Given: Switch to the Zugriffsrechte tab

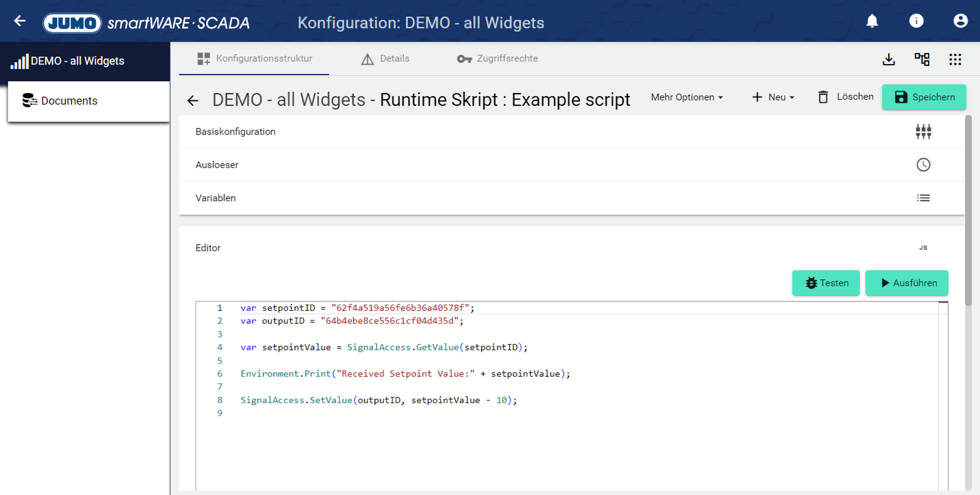Looking at the screenshot, I should point(497,59).
